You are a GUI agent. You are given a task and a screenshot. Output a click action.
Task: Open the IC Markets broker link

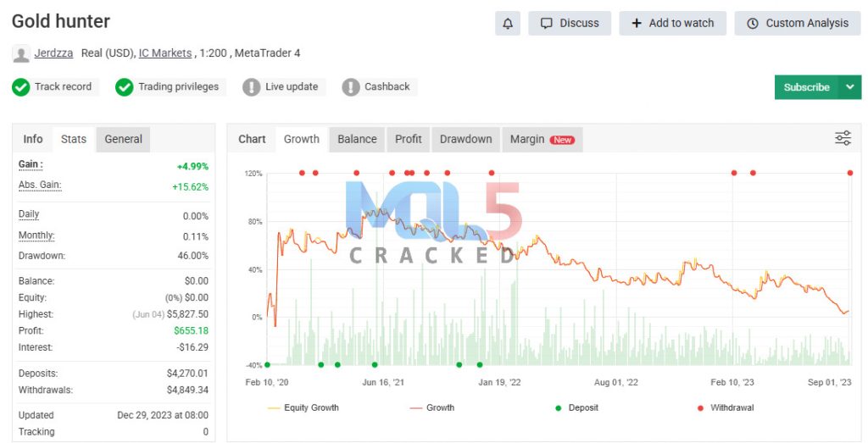click(165, 53)
